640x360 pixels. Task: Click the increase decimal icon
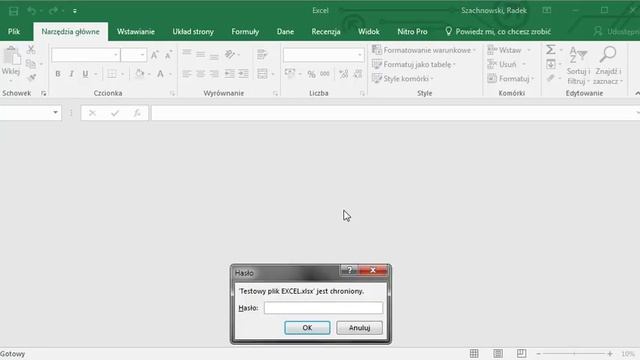tap(343, 74)
